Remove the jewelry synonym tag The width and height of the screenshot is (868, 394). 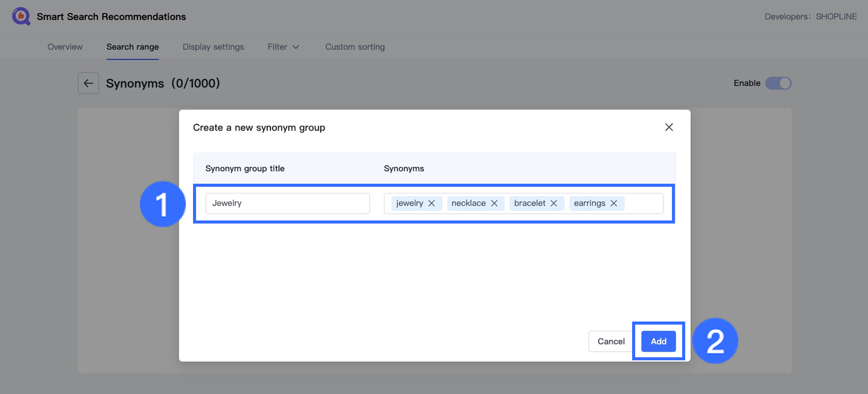click(x=431, y=203)
